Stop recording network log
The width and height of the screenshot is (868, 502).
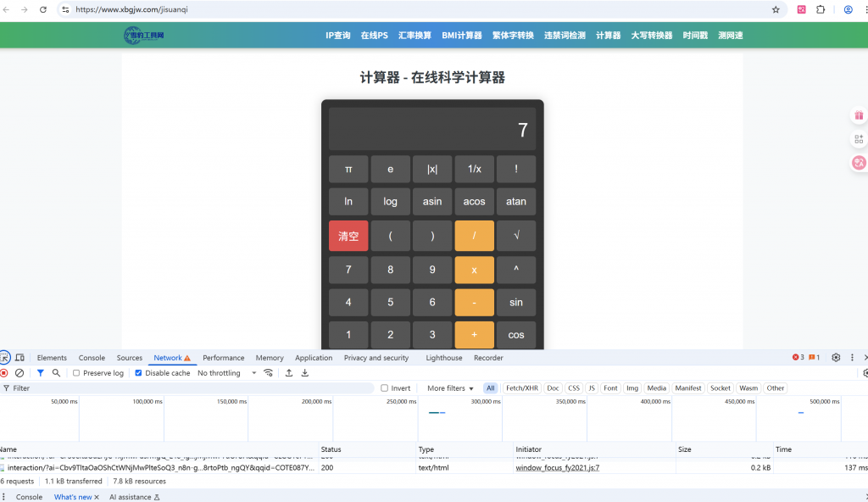tap(4, 373)
